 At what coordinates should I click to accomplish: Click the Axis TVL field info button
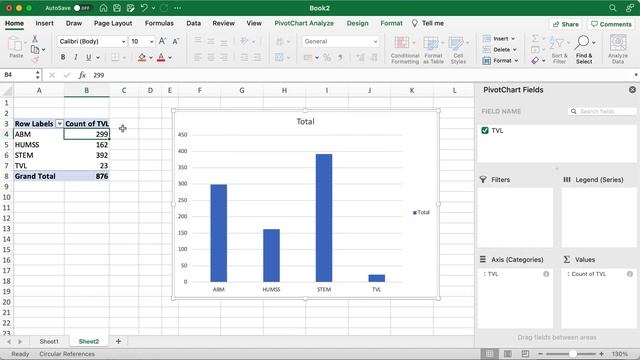point(546,274)
